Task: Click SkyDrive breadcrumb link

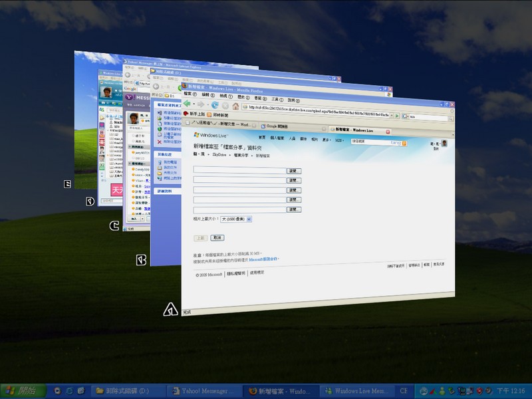Action: click(219, 154)
